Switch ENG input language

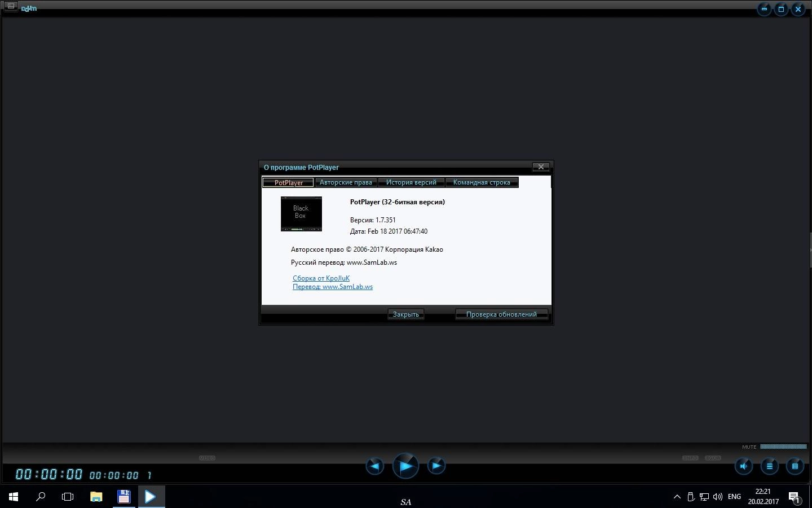[x=734, y=497]
